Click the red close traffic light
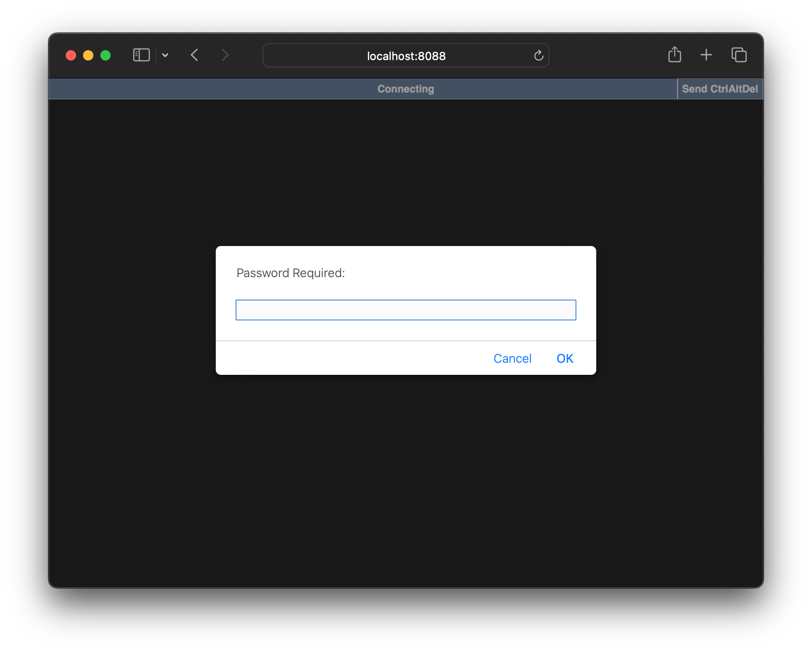812x652 pixels. pos(72,55)
